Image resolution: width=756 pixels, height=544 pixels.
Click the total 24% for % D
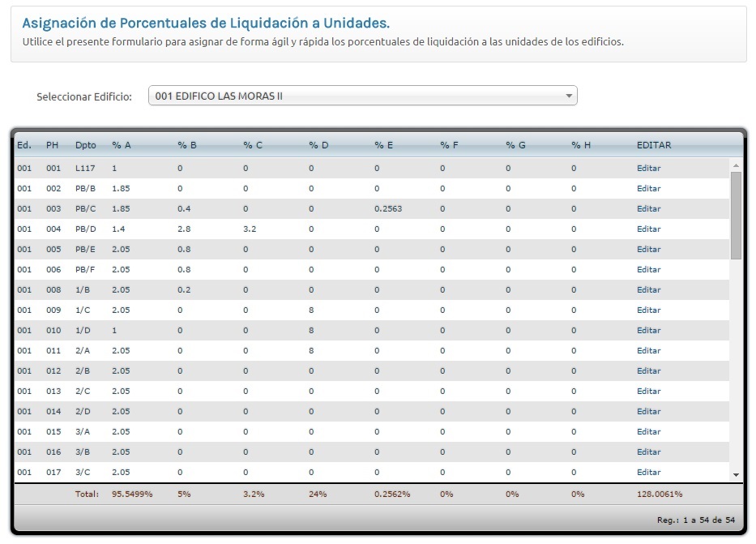318,494
